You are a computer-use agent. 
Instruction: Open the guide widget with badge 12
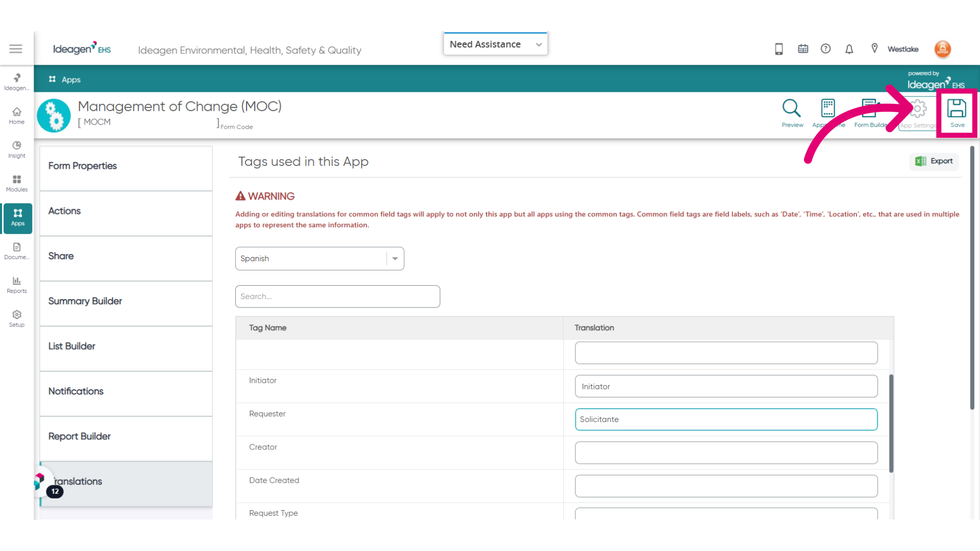point(46,482)
